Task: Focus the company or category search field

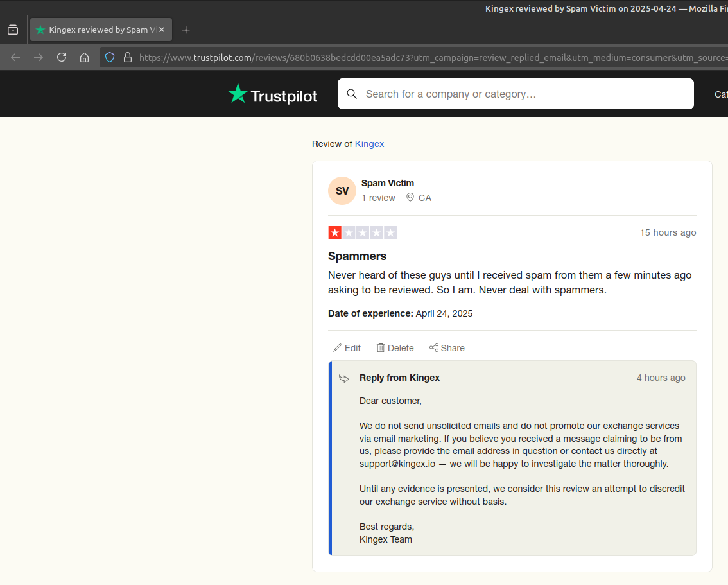Action: click(x=516, y=94)
